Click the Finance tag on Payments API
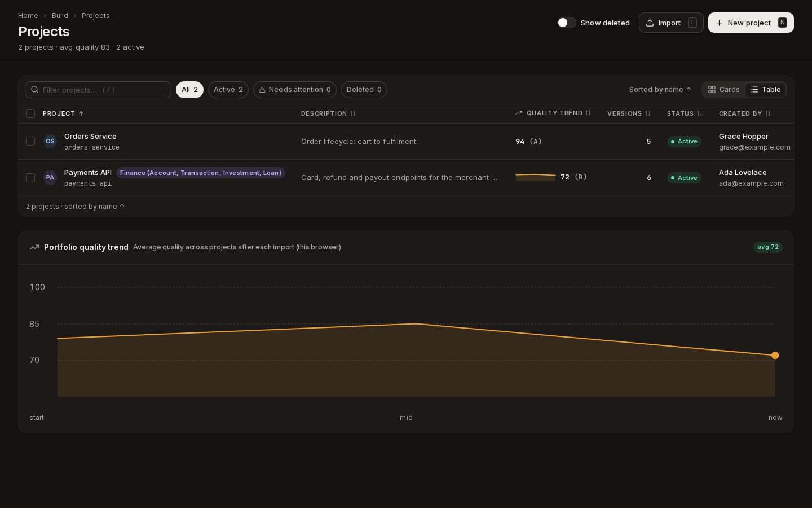Image resolution: width=812 pixels, height=508 pixels. [201, 173]
